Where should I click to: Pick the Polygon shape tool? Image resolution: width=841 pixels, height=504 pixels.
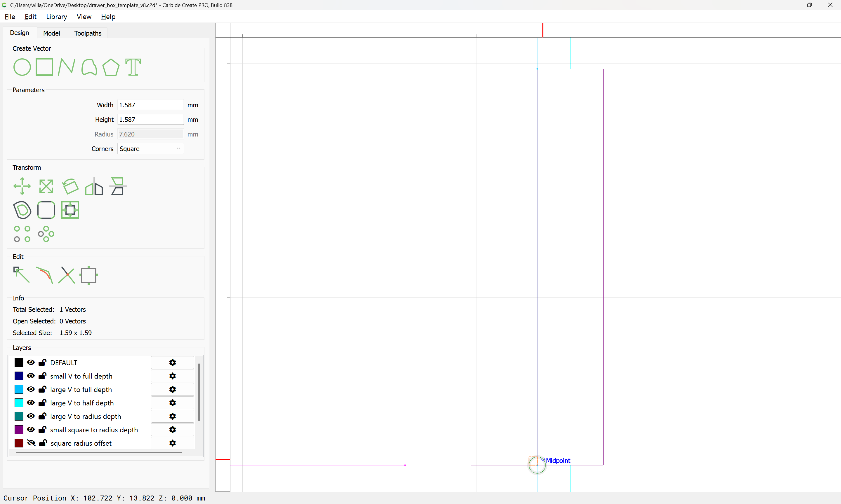[x=111, y=67]
